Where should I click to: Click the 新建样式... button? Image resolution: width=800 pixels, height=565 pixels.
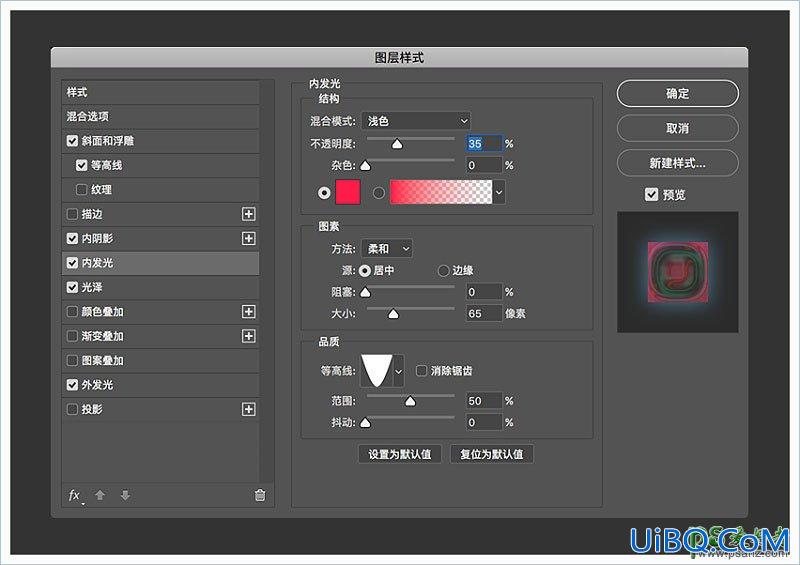pos(678,163)
